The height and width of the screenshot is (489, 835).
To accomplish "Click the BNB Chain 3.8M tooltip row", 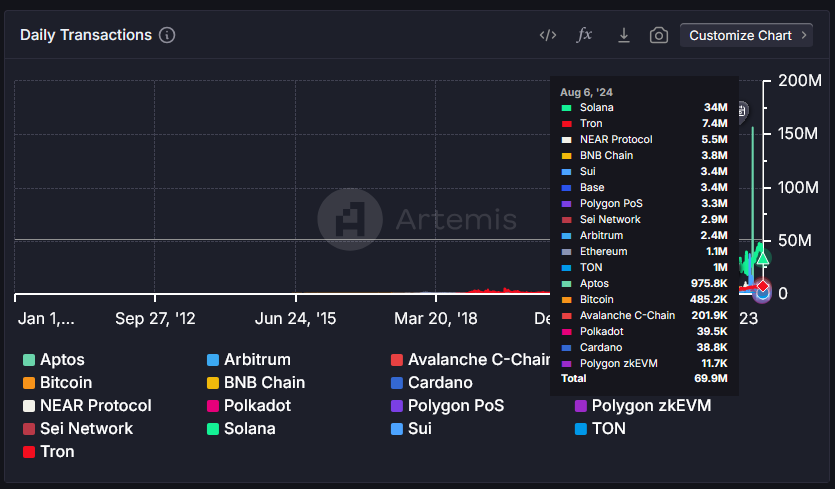I will [x=644, y=156].
